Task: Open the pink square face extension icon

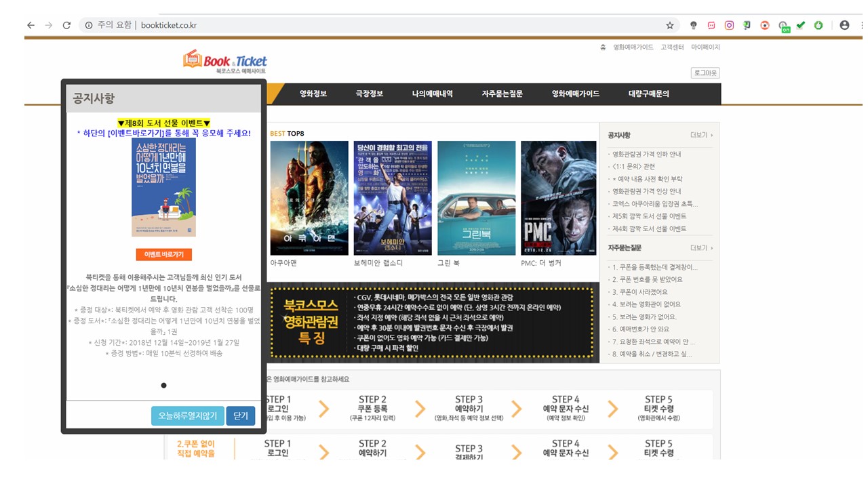Action: tap(711, 25)
